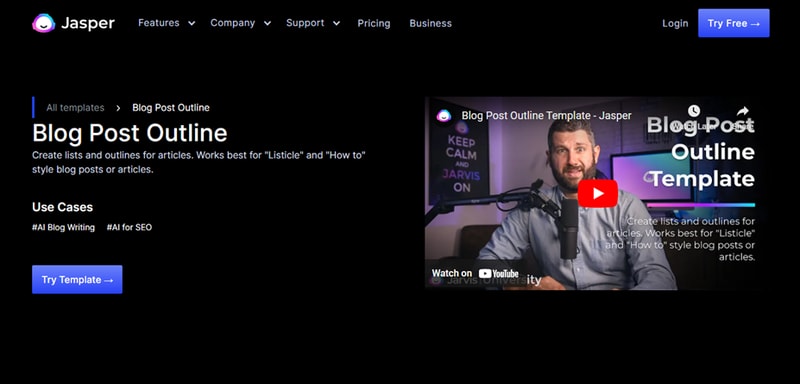Screen dimensions: 800x384
Task: Go to the Pricing page
Action: click(x=373, y=23)
